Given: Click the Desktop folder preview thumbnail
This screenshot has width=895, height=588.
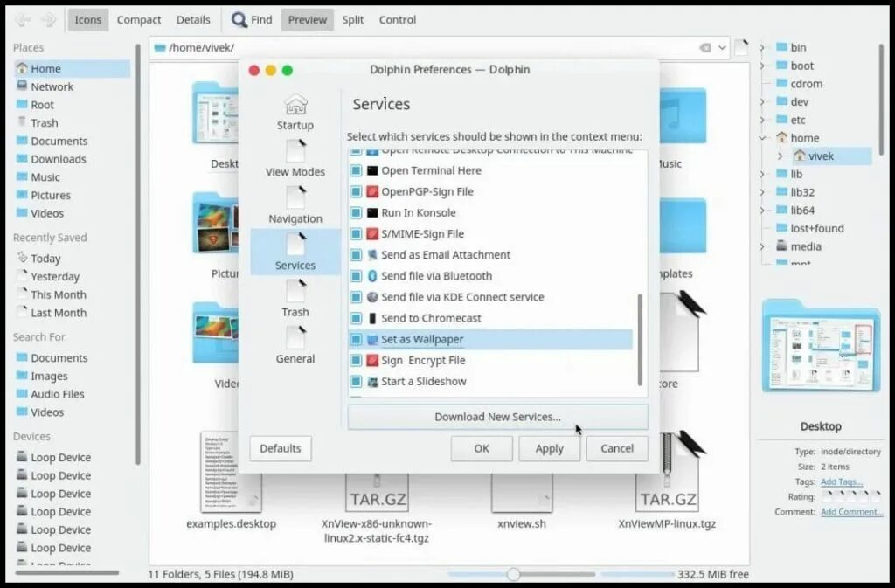Looking at the screenshot, I should 822,346.
